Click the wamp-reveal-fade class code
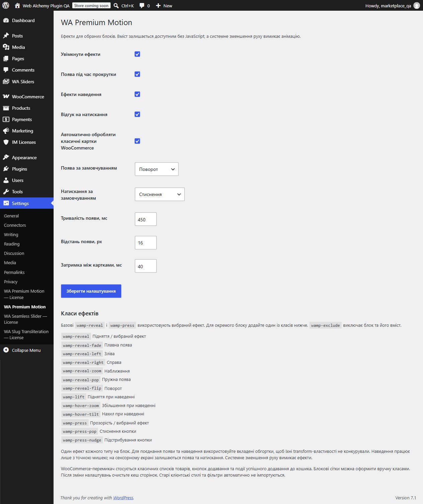This screenshot has width=423, height=504. pos(82,345)
